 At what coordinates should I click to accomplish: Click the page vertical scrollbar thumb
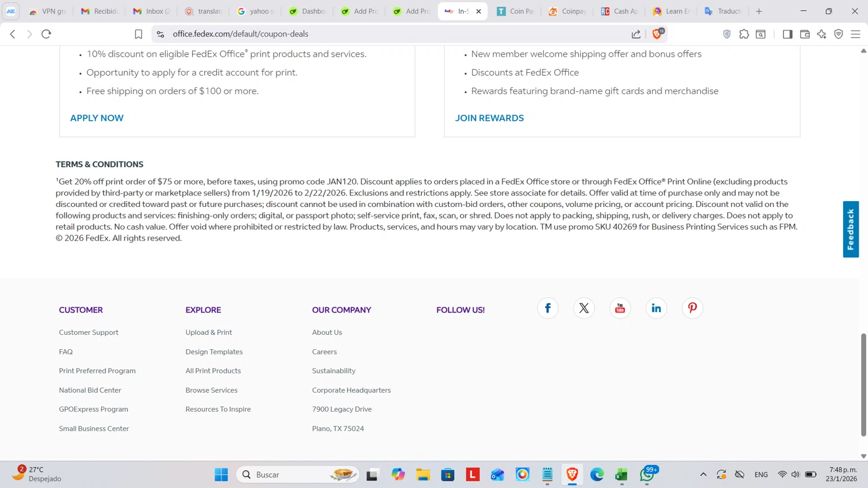click(x=863, y=385)
